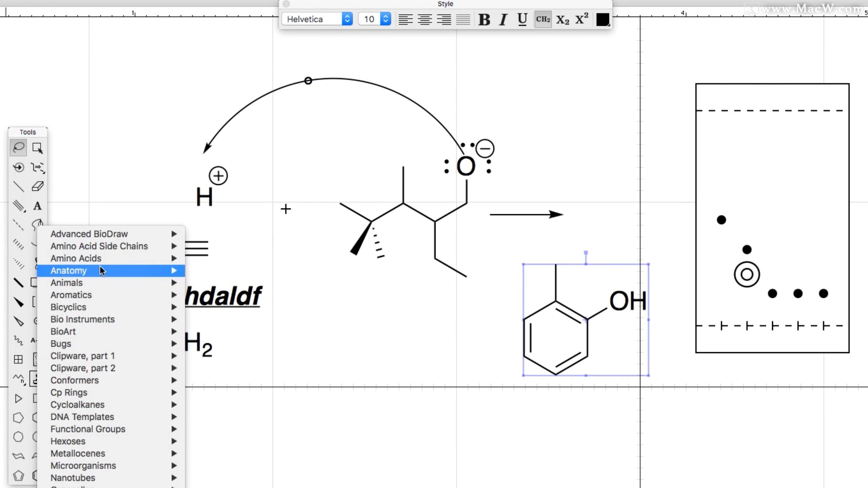Open the Aromatics templates submenu
Screen dimensions: 868x488
(x=111, y=295)
